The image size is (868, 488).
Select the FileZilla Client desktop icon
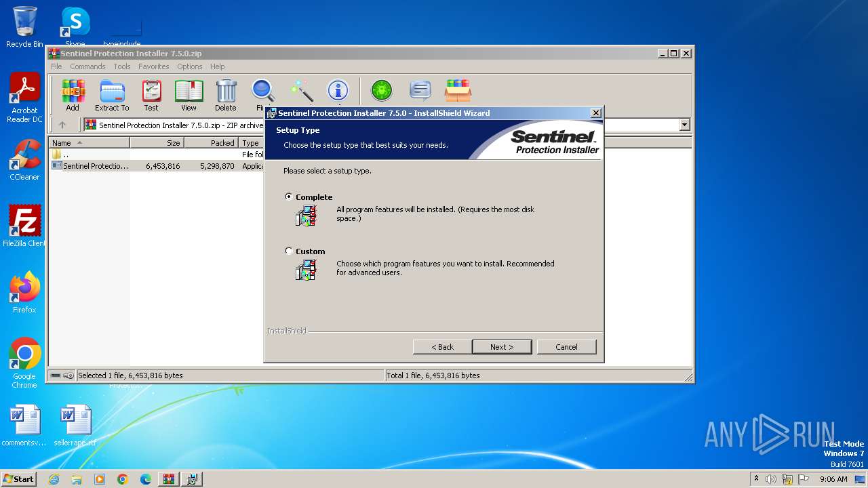click(24, 226)
